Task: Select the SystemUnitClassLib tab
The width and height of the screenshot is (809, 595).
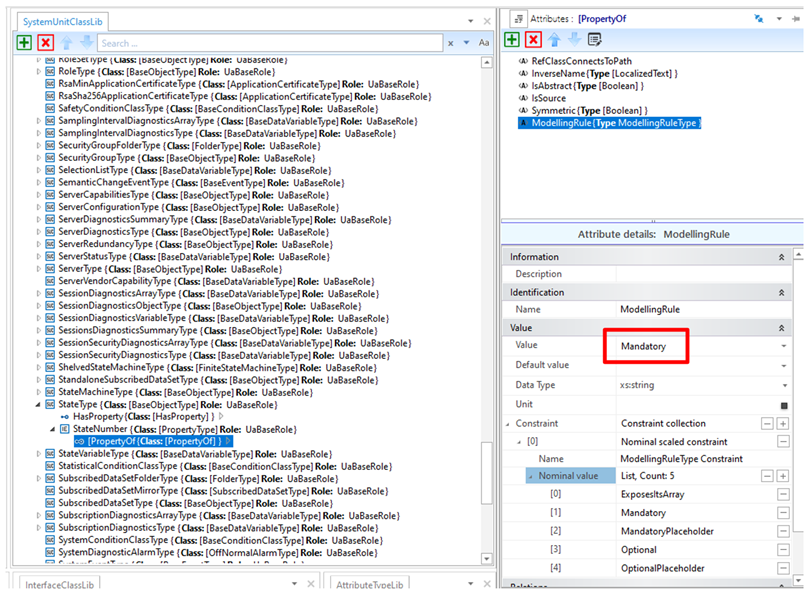Action: (62, 22)
